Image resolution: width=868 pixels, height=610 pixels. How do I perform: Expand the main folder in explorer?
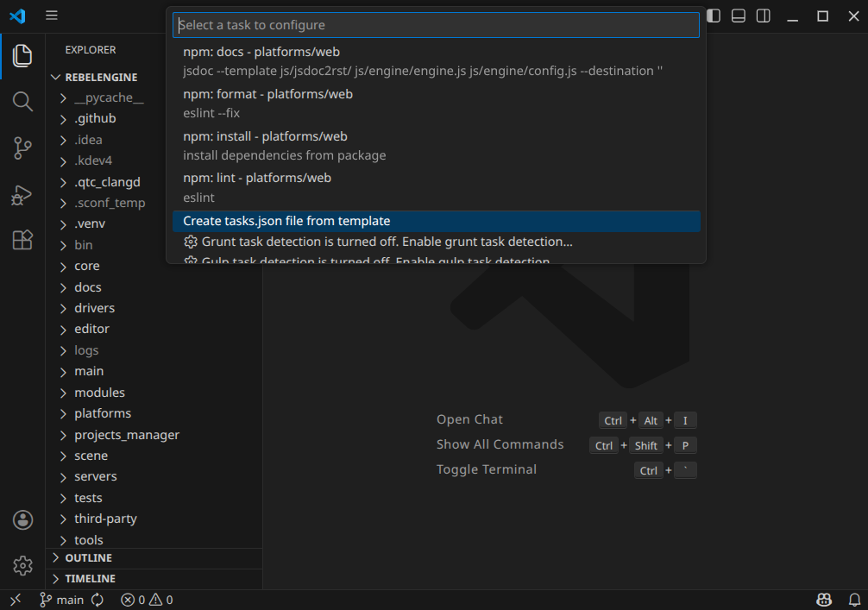pyautogui.click(x=154, y=371)
